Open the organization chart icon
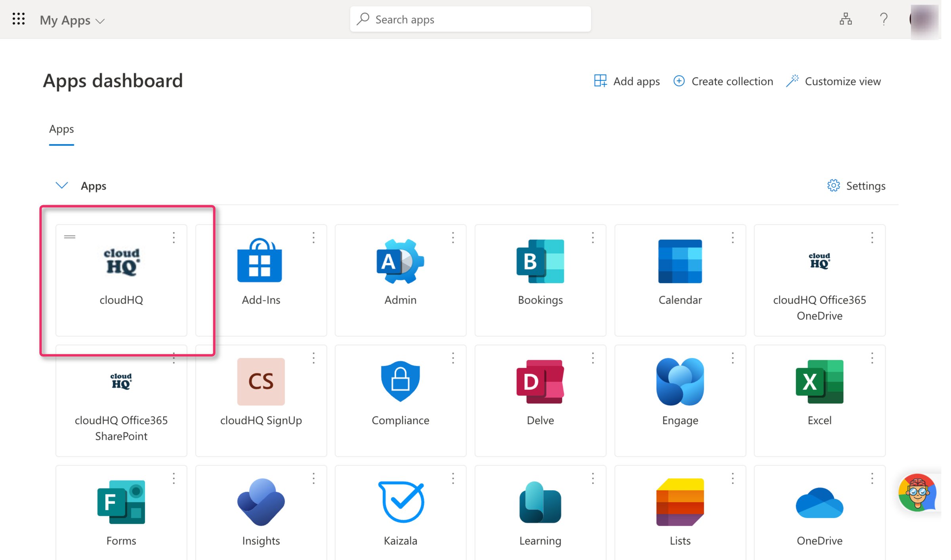 (x=846, y=19)
